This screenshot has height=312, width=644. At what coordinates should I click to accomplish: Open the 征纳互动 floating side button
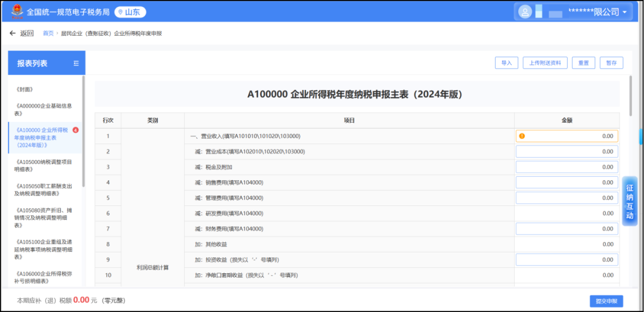[629, 201]
